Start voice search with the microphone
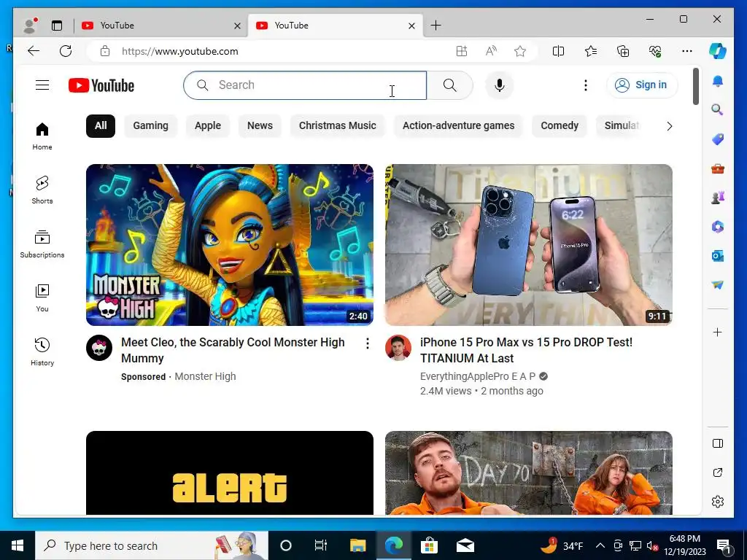This screenshot has width=747, height=560. click(499, 85)
